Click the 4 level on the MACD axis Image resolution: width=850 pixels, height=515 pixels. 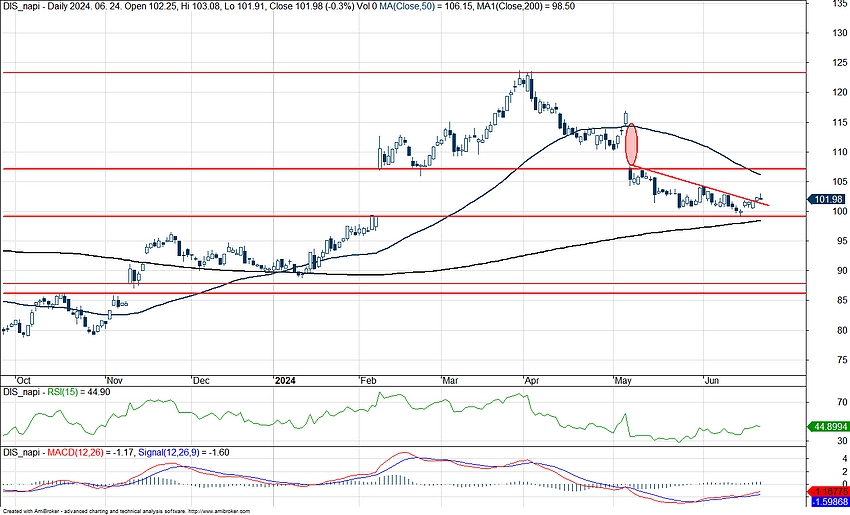pyautogui.click(x=845, y=459)
